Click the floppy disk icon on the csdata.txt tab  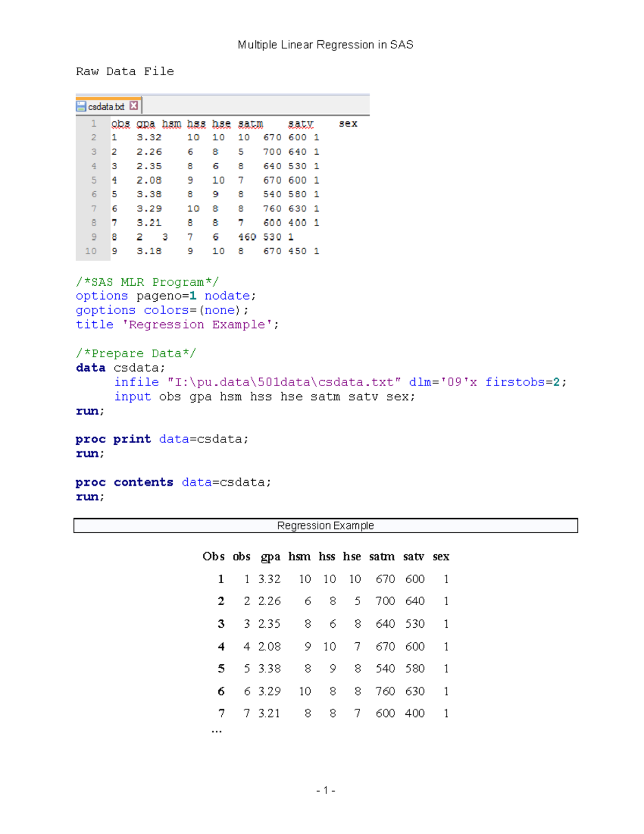pyautogui.click(x=81, y=106)
